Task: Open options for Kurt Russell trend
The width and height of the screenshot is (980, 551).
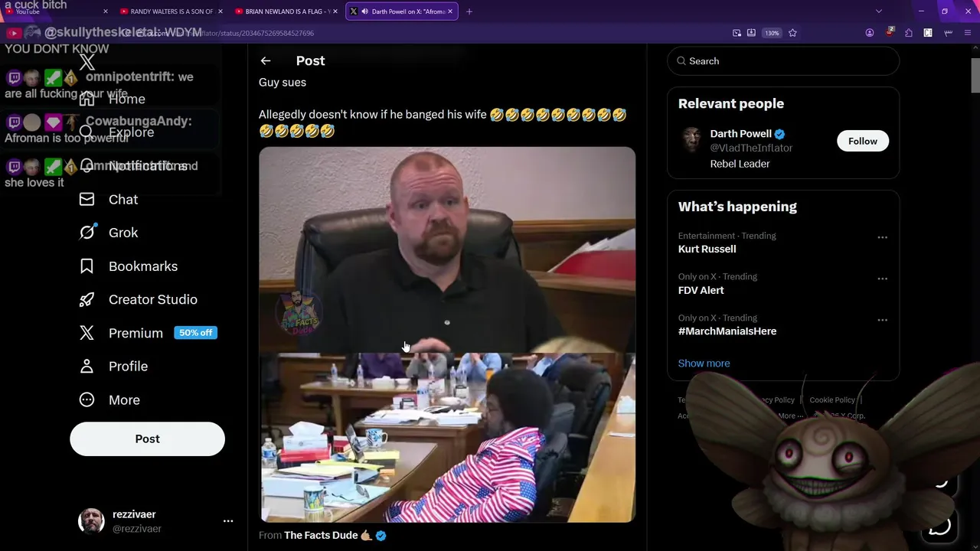Action: 882,237
